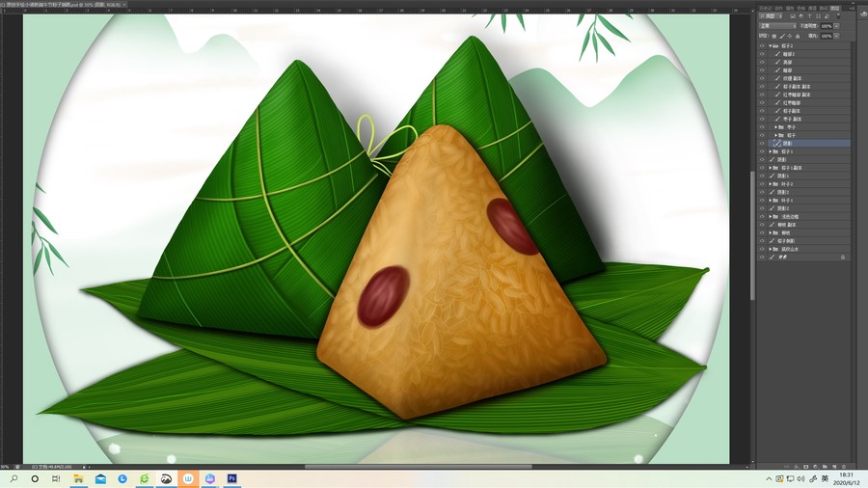Collapse the 粽子 2 layer group
The width and height of the screenshot is (868, 488).
(770, 46)
